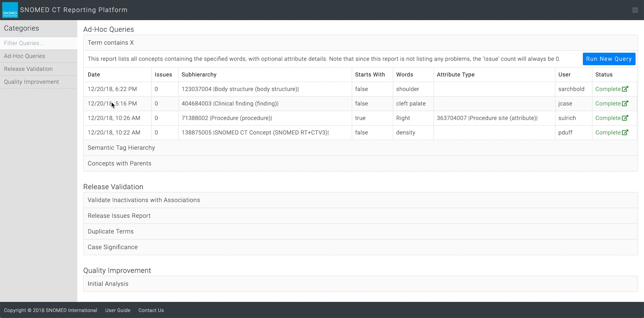Expand Validate Inactivations with Associations
Screen dimensions: 644x318
click(361, 200)
